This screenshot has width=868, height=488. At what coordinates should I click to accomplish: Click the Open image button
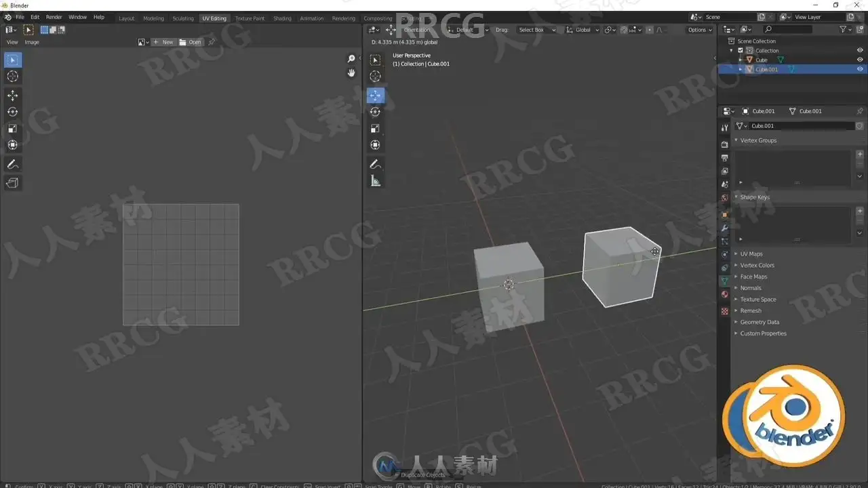tap(191, 42)
